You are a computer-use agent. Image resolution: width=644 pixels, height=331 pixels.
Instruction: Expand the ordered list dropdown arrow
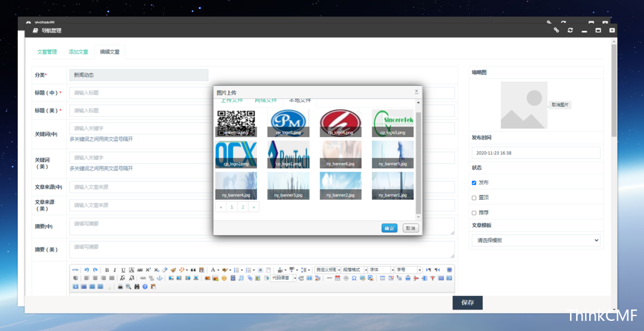coord(242,270)
